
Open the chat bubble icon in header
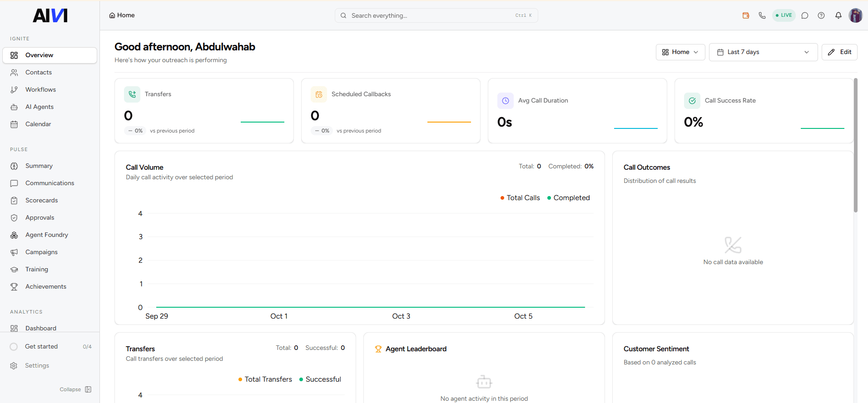[805, 15]
